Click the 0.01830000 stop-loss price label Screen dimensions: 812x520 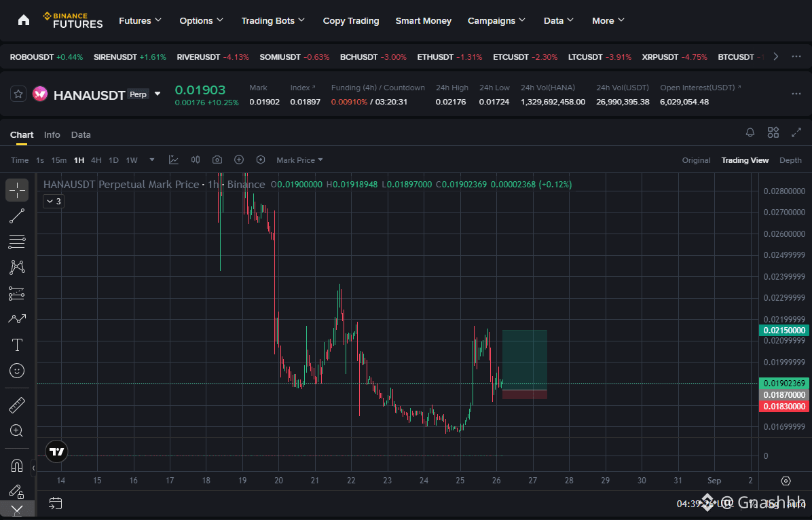coord(783,407)
